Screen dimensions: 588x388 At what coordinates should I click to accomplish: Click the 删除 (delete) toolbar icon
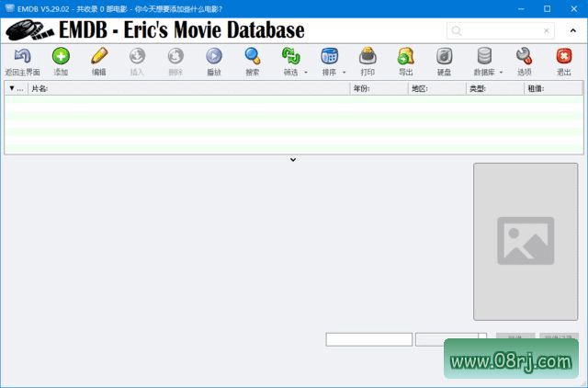(x=175, y=56)
